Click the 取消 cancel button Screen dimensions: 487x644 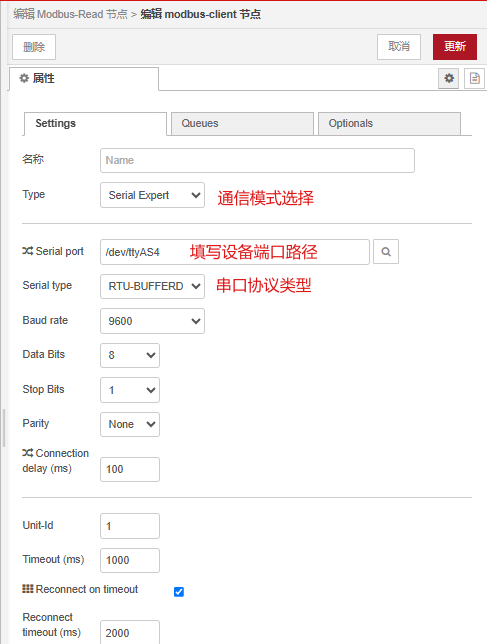tap(399, 47)
